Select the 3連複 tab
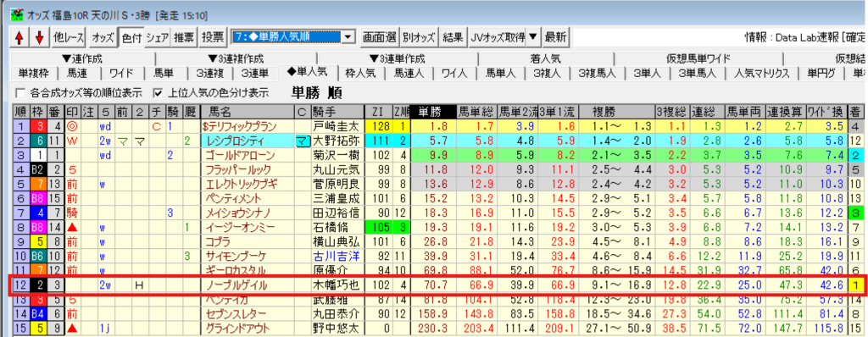868x337 pixels. coord(210,73)
